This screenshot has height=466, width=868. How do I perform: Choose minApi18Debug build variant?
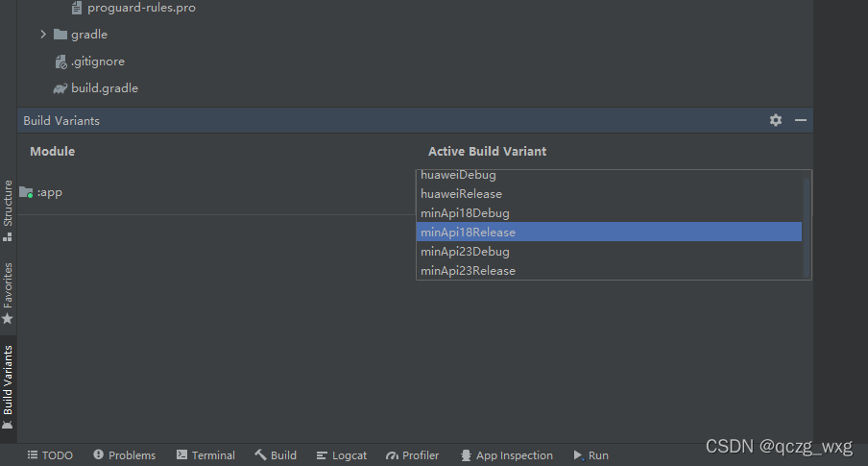(x=609, y=212)
